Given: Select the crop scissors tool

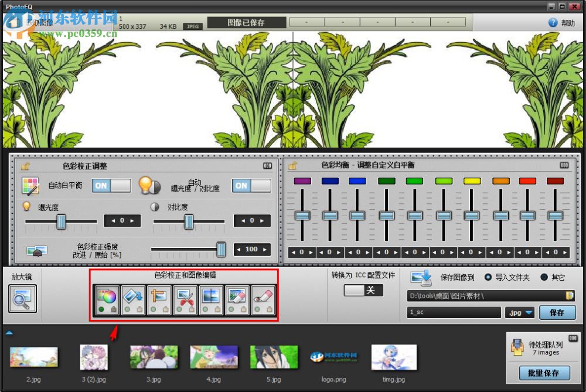Looking at the screenshot, I should tap(185, 300).
